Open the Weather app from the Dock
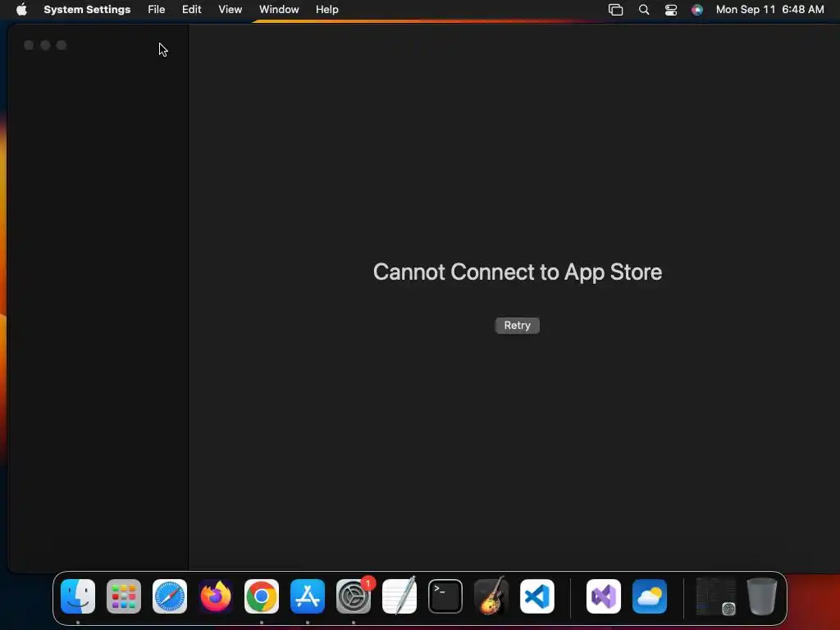 click(650, 596)
